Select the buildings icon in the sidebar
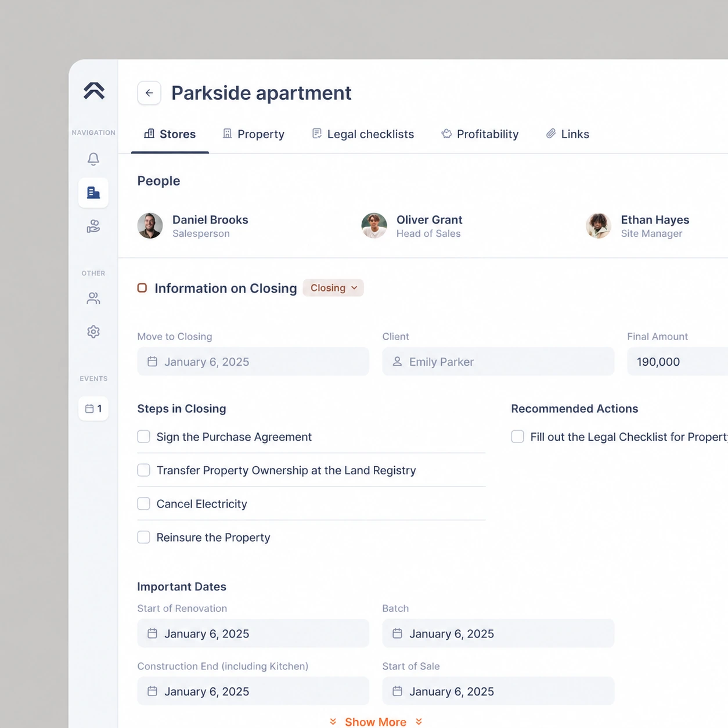728x728 pixels. [93, 193]
